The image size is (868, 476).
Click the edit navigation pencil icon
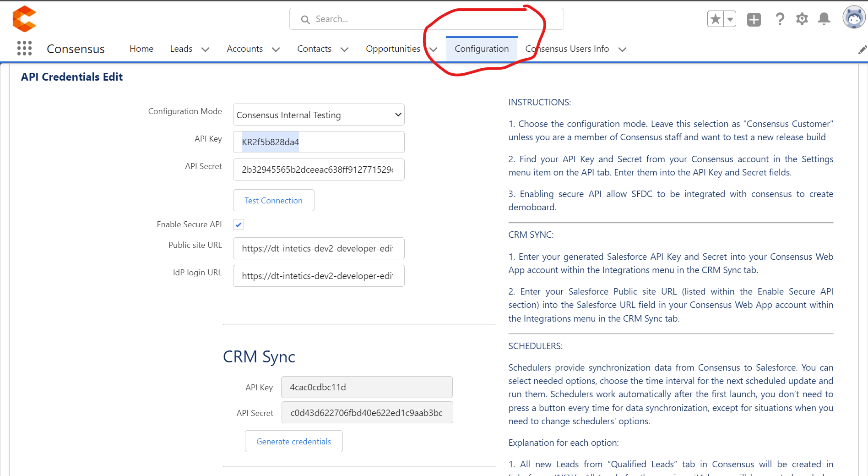862,49
